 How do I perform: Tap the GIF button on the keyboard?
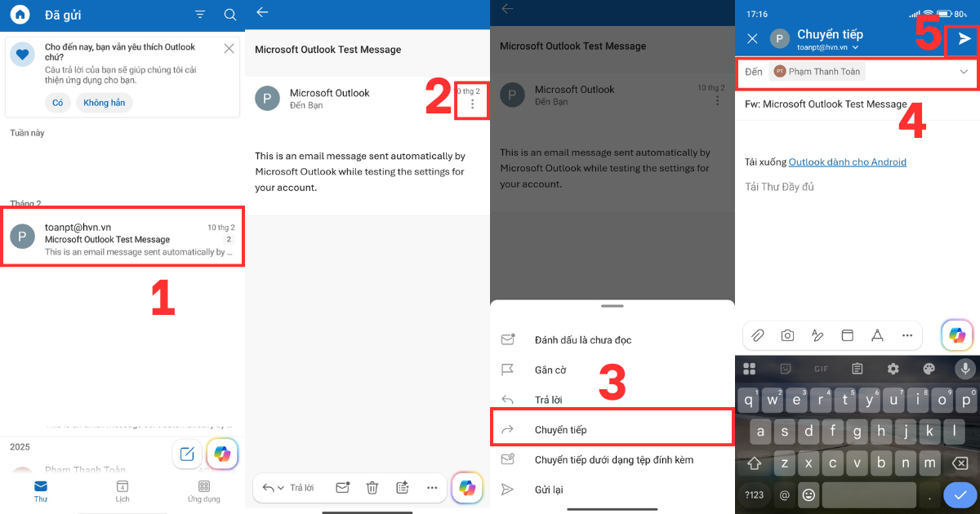click(x=821, y=369)
